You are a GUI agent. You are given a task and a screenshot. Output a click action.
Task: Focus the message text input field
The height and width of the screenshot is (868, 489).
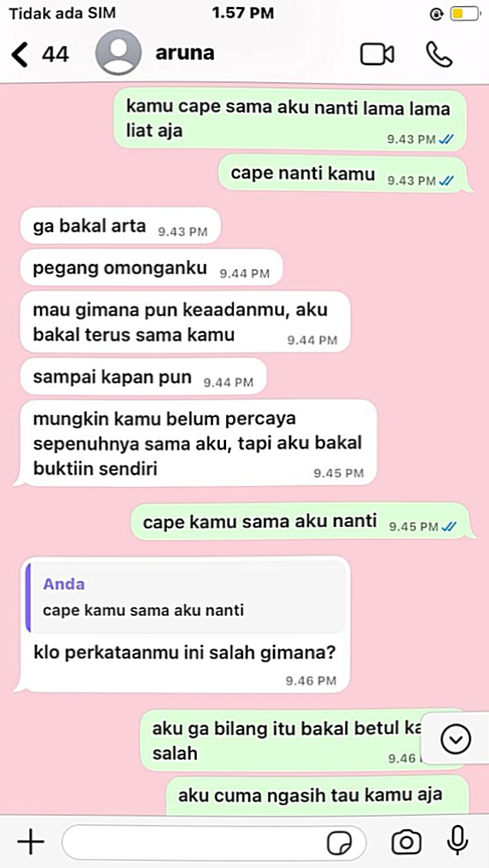[214, 843]
